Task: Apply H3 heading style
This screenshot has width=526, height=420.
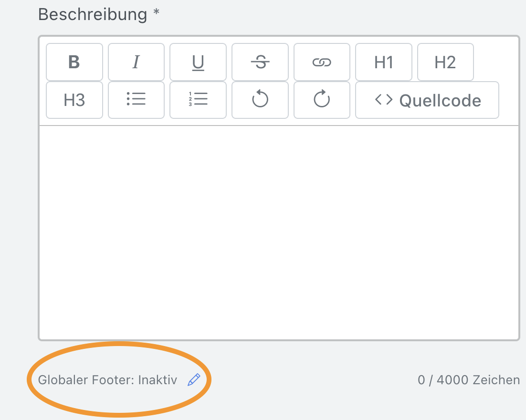Action: click(74, 100)
